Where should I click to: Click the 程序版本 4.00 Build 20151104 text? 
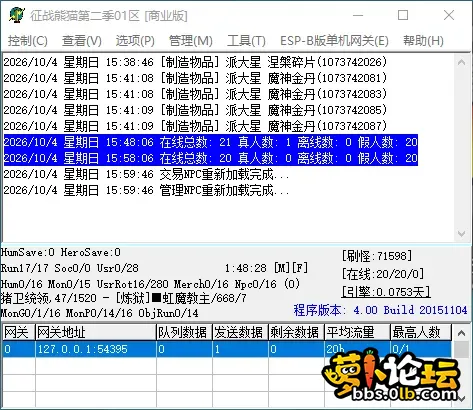380,310
